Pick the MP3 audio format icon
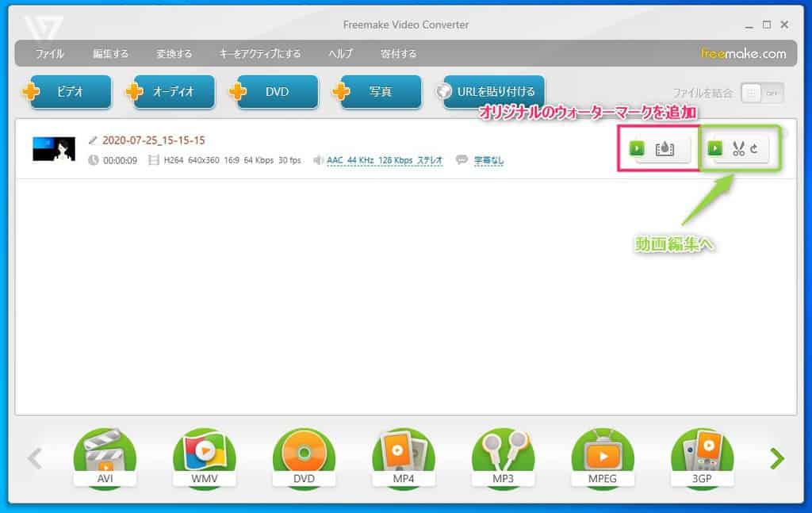The width and height of the screenshot is (812, 513). pyautogui.click(x=503, y=458)
